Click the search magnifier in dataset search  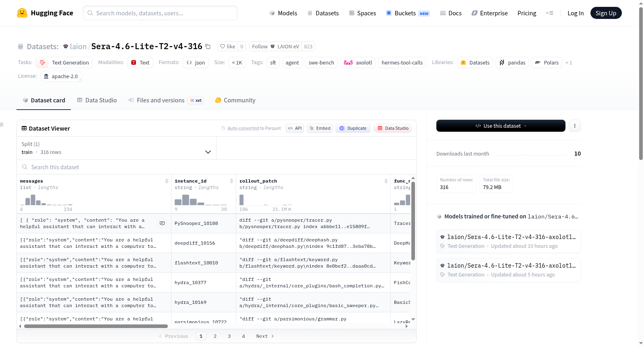point(25,167)
